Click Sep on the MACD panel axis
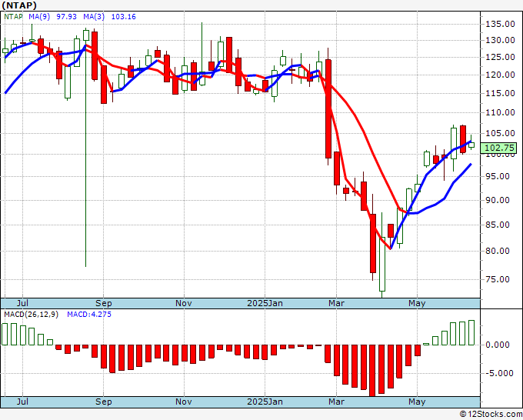Screen dimensions: 523x420 (x=103, y=402)
